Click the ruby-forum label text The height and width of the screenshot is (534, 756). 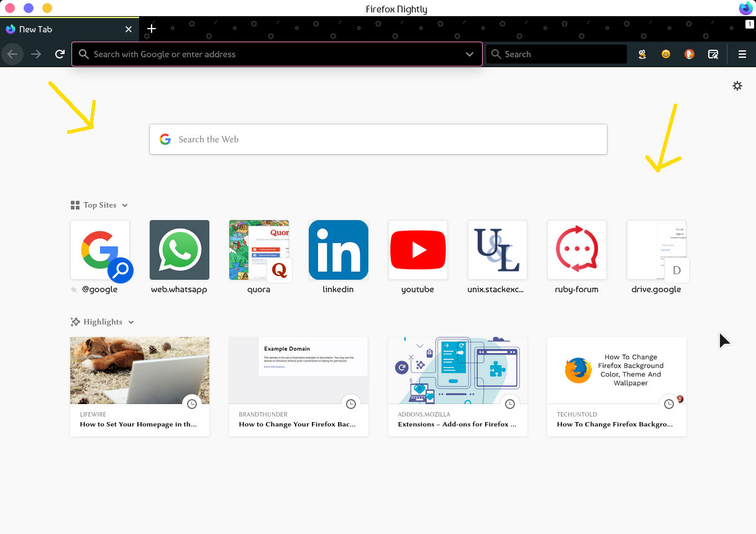pos(576,289)
